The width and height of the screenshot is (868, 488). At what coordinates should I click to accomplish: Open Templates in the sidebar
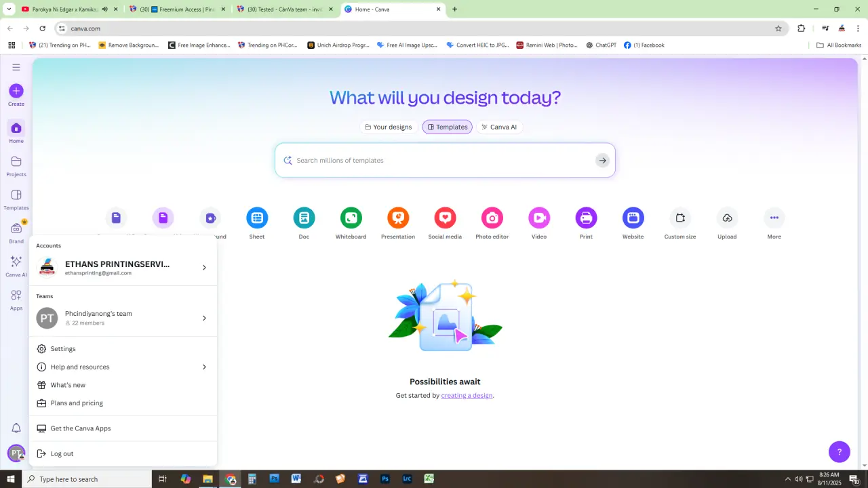point(16,199)
